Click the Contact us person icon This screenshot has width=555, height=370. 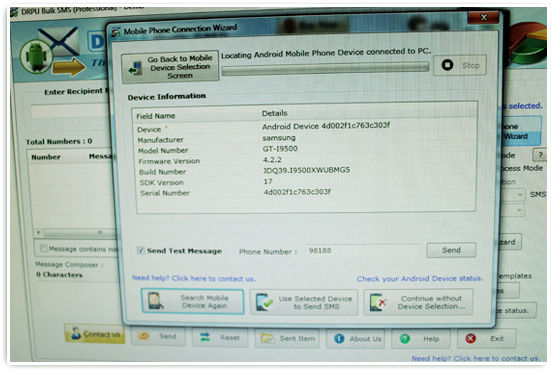click(x=75, y=333)
